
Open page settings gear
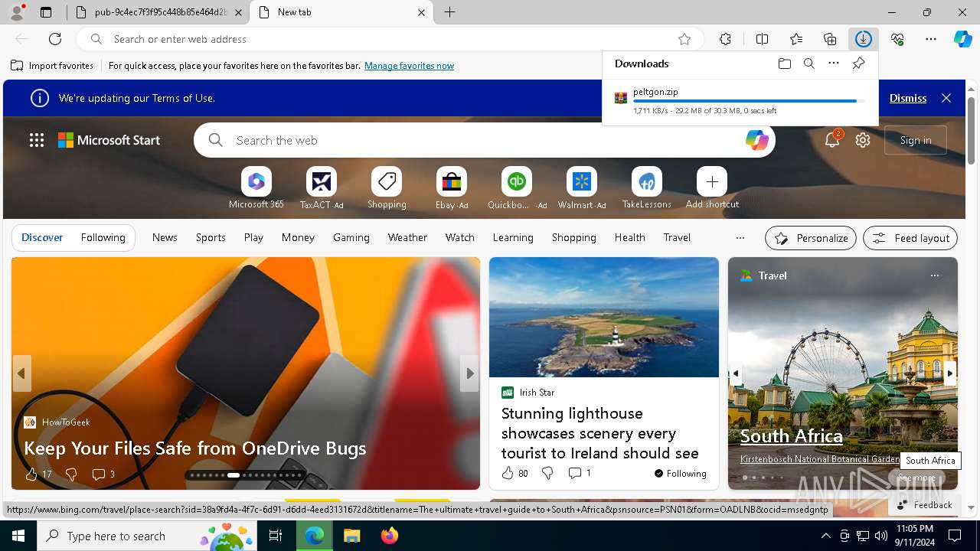click(863, 140)
